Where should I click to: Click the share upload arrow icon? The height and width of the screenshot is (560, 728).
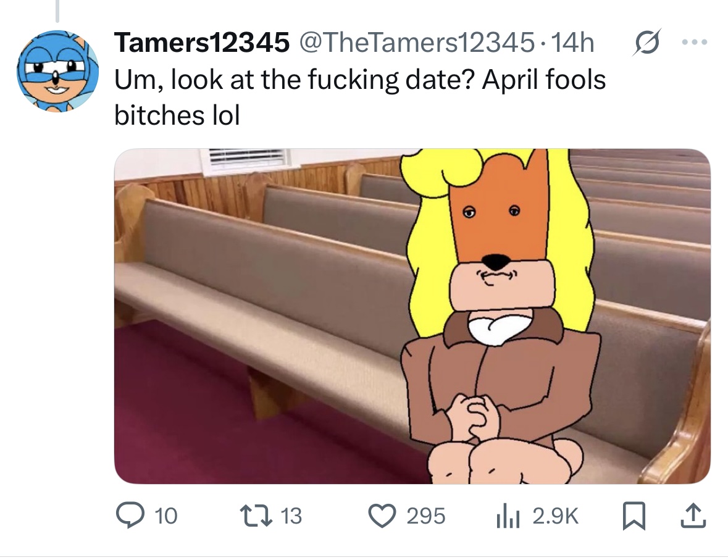(693, 516)
